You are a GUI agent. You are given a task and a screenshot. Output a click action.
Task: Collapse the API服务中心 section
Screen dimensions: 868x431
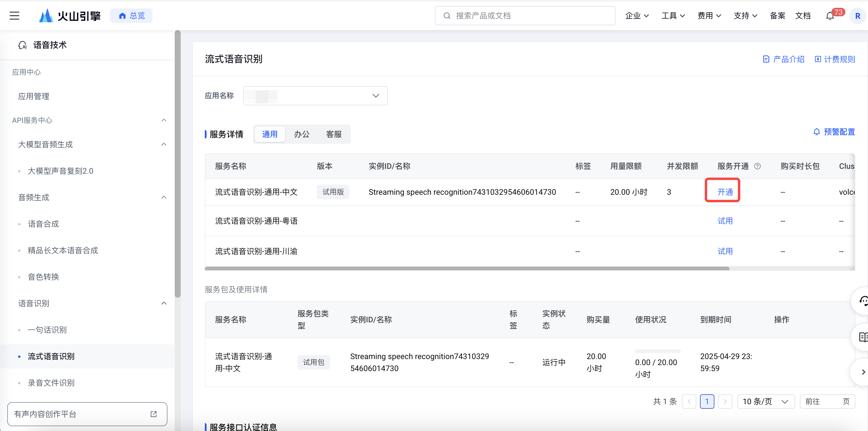click(164, 120)
